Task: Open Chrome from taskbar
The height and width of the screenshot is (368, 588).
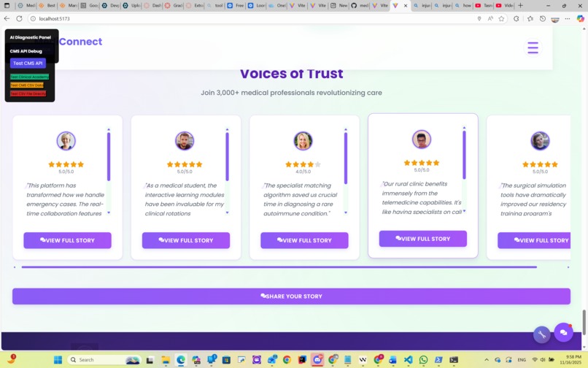Action: [x=287, y=360]
